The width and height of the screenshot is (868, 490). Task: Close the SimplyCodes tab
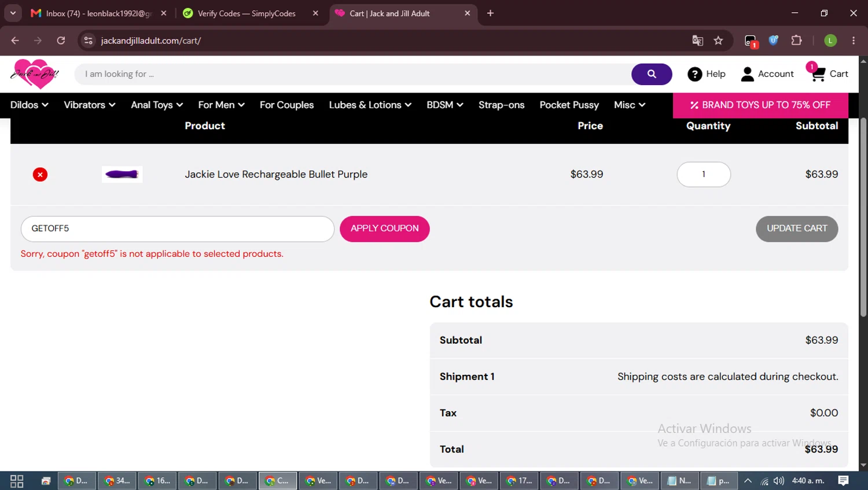click(x=315, y=13)
